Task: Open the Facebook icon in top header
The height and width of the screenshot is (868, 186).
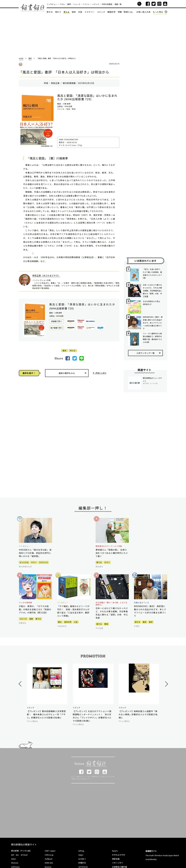Action: pos(147,4)
